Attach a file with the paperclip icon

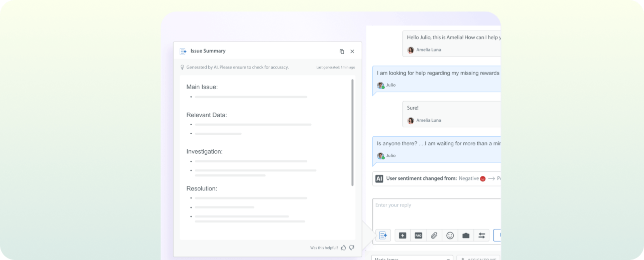pyautogui.click(x=434, y=235)
